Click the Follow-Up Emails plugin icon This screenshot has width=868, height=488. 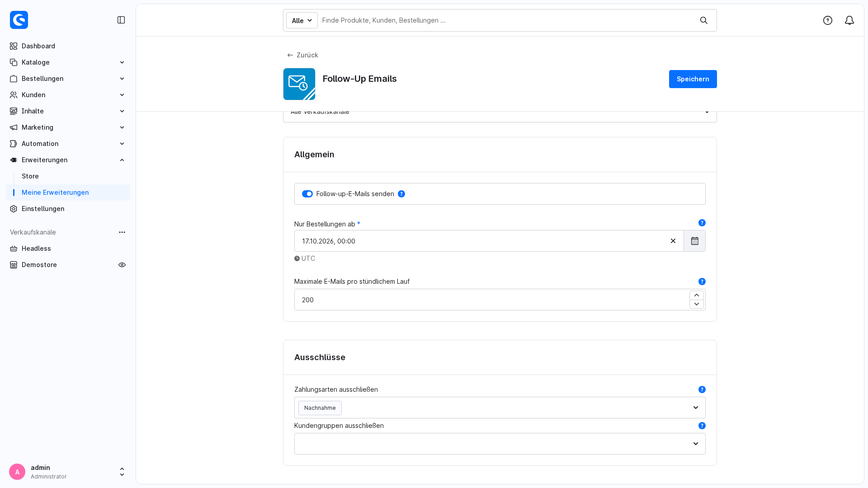click(299, 84)
